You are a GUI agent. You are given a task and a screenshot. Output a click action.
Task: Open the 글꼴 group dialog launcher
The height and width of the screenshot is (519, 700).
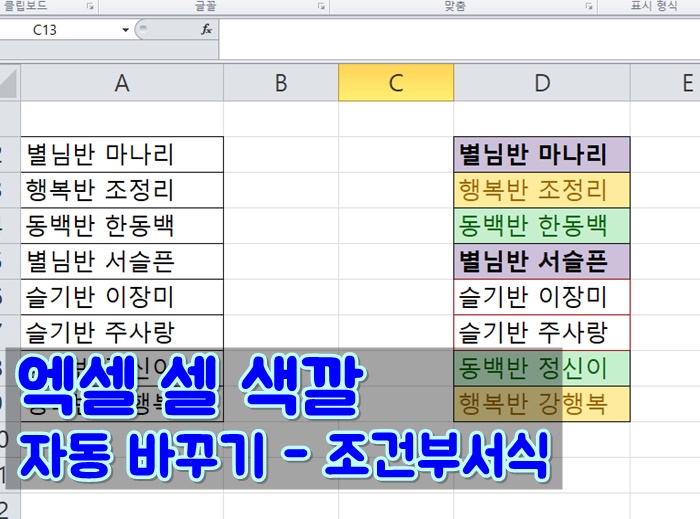(x=321, y=6)
